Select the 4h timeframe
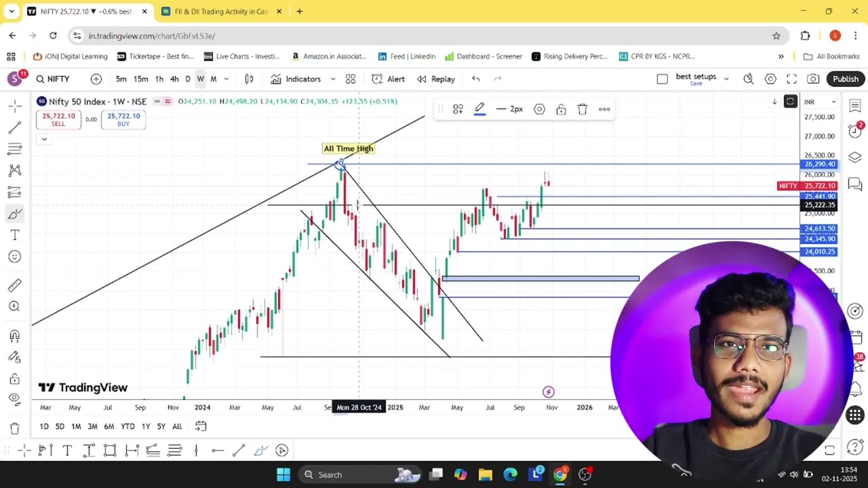 click(174, 79)
